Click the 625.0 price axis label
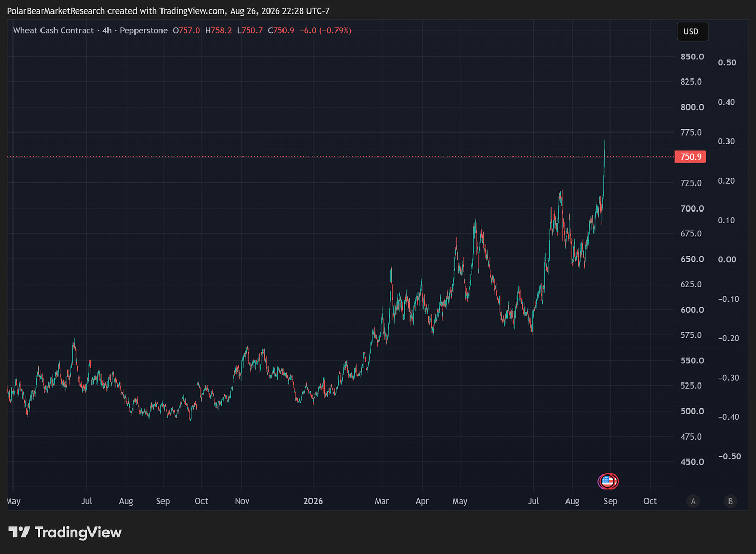 (692, 284)
